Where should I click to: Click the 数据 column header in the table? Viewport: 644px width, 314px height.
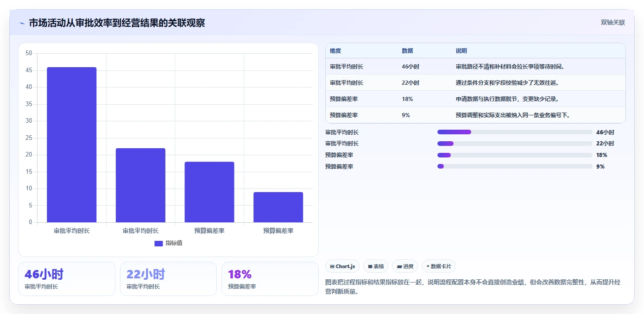tap(407, 51)
